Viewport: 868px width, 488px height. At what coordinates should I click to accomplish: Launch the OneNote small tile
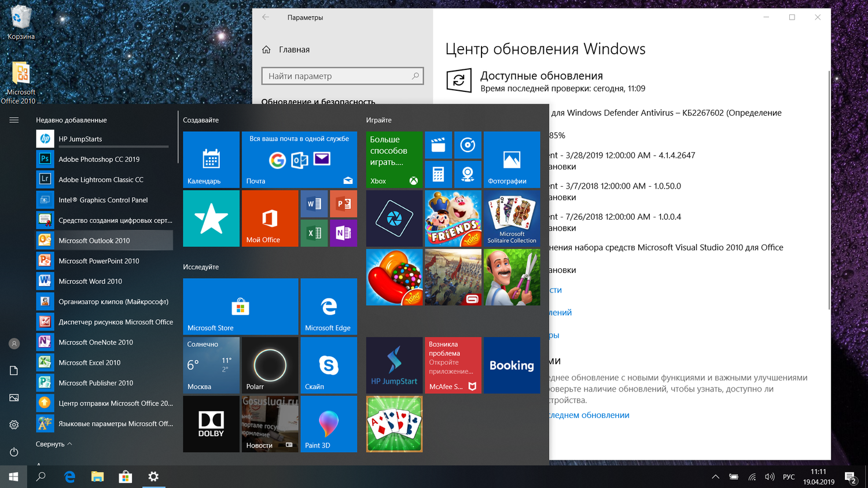coord(344,233)
